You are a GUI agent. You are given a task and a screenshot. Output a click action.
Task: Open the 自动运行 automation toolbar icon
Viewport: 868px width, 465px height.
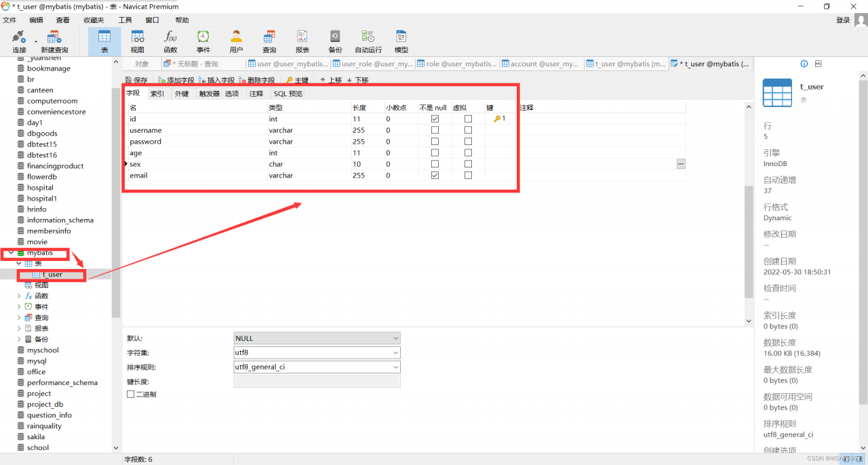pyautogui.click(x=368, y=41)
